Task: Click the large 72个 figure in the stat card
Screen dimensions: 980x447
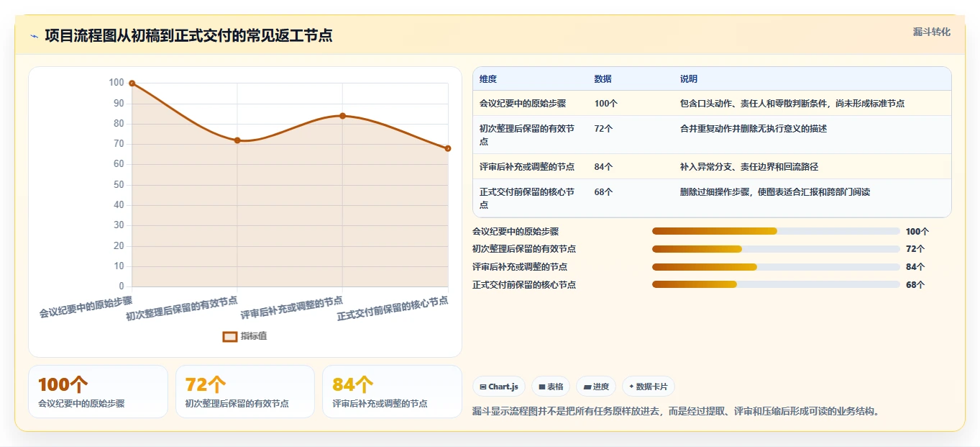Action: 206,385
